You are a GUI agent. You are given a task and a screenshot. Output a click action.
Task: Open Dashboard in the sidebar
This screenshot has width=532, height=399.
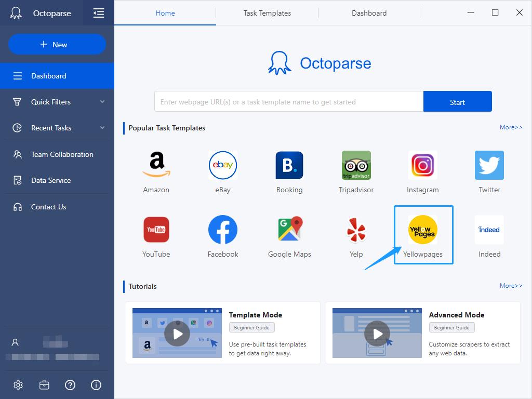coord(57,76)
